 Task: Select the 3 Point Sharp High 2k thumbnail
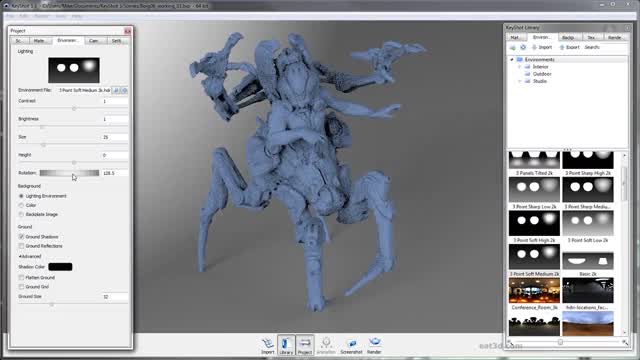point(588,160)
